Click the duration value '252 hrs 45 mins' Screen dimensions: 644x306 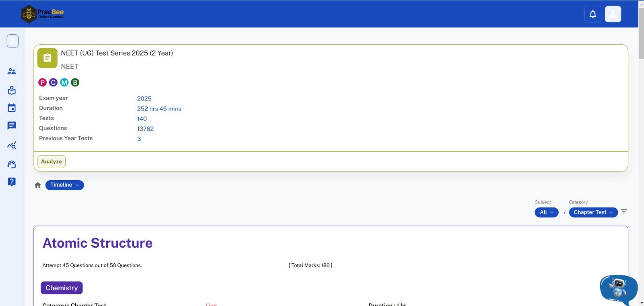(159, 109)
